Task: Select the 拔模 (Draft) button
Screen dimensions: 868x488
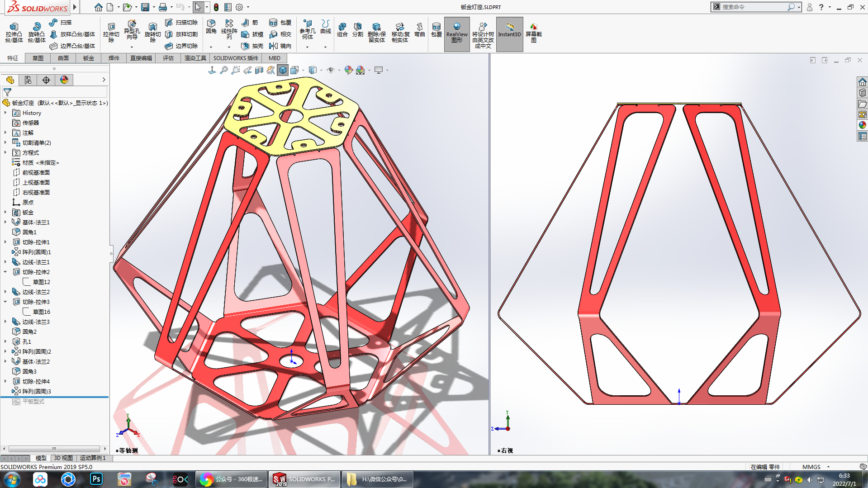Action: [252, 34]
